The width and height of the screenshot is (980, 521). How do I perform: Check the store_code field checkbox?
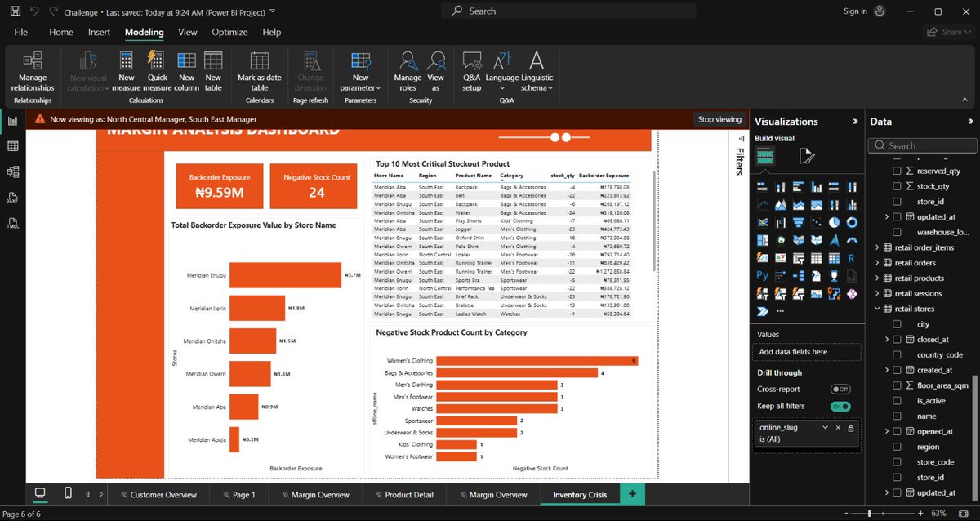[898, 462]
